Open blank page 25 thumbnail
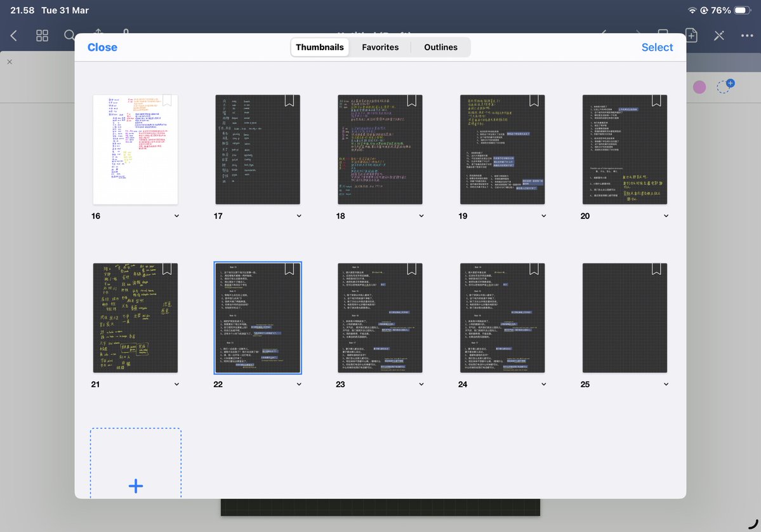Image resolution: width=761 pixels, height=532 pixels. tap(625, 318)
